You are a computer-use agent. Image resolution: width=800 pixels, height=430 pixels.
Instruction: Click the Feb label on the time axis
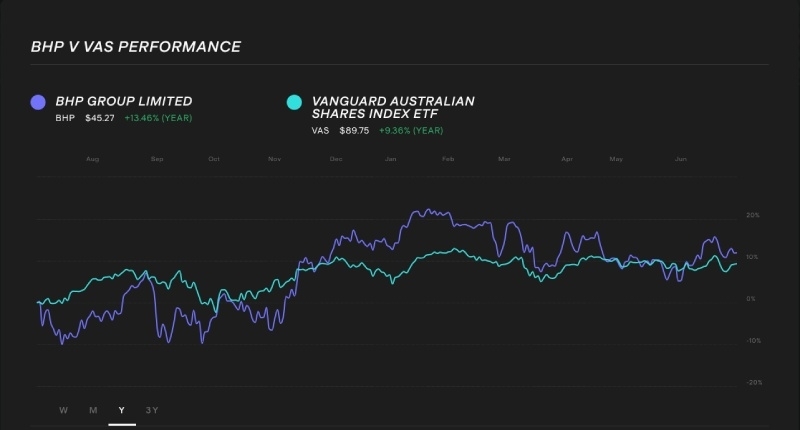tap(448, 159)
